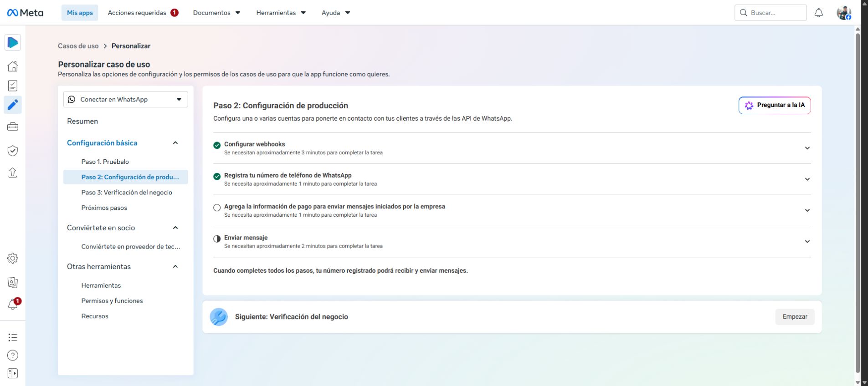Viewport: 868px width, 386px height.
Task: Open app settings gear icon in sidebar
Action: [x=13, y=258]
